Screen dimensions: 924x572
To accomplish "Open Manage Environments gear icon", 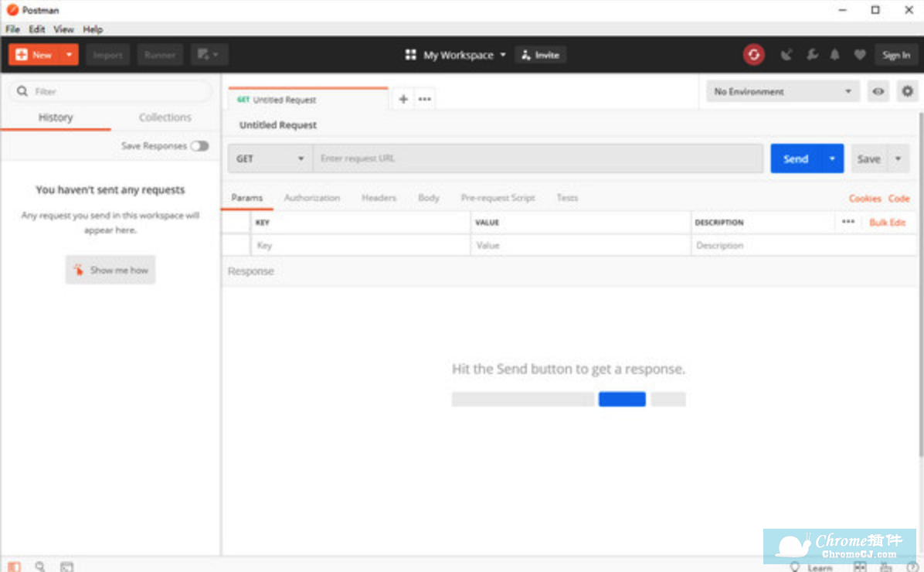I will click(907, 91).
